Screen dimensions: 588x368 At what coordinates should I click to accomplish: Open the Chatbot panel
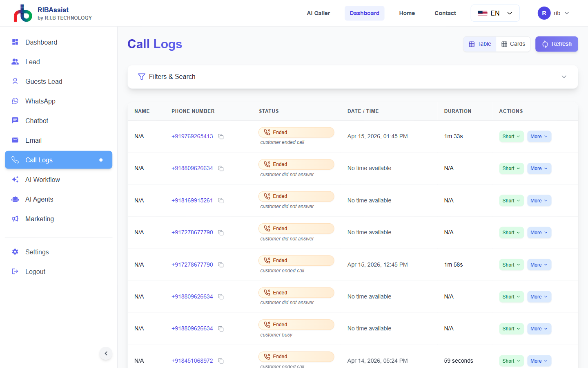(x=36, y=121)
